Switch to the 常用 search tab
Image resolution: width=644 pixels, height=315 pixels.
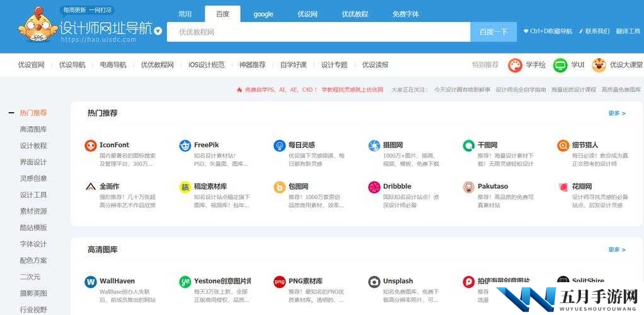point(185,14)
